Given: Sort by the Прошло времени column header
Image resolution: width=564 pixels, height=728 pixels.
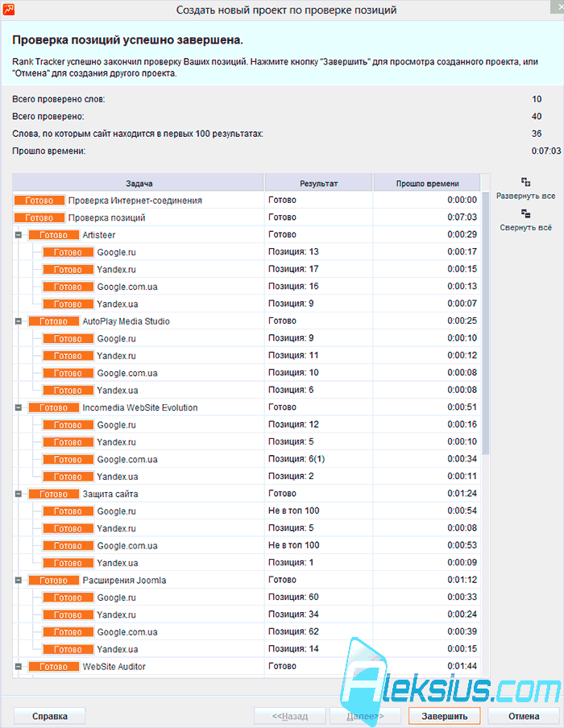Looking at the screenshot, I should (x=427, y=184).
